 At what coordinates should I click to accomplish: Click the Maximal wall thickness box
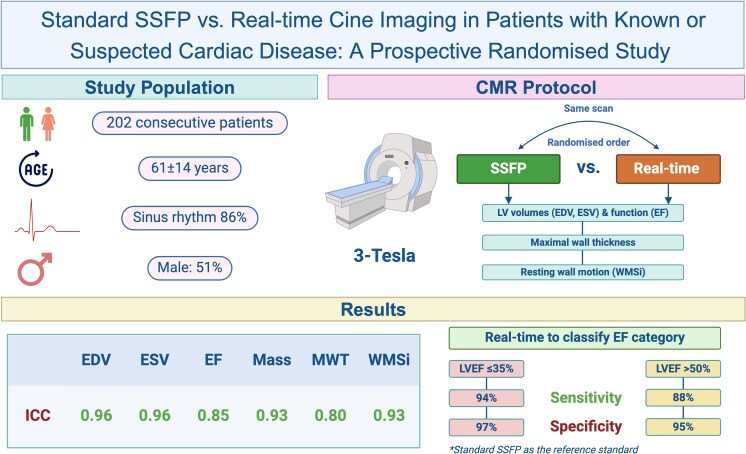point(580,241)
